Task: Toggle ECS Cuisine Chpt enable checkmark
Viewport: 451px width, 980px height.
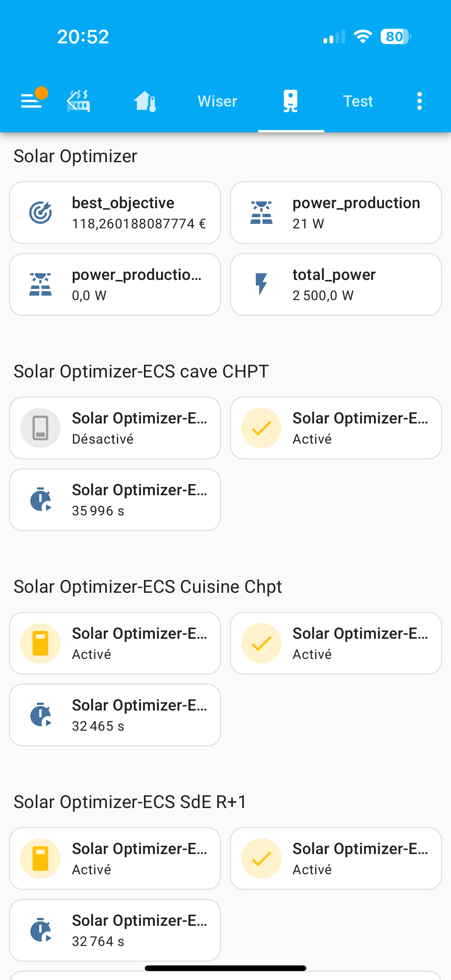Action: [x=261, y=643]
